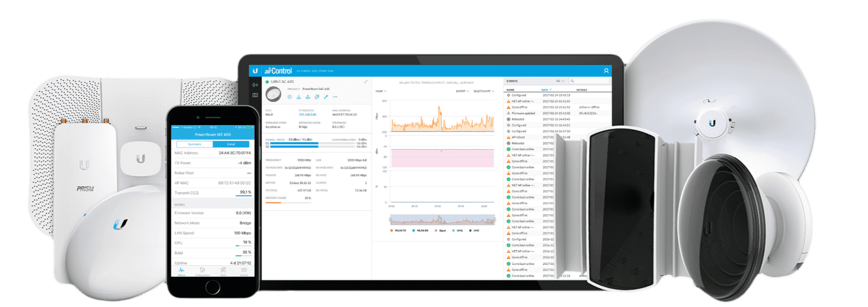Open the three-dots more actions menu
868x307 pixels.
[335, 97]
